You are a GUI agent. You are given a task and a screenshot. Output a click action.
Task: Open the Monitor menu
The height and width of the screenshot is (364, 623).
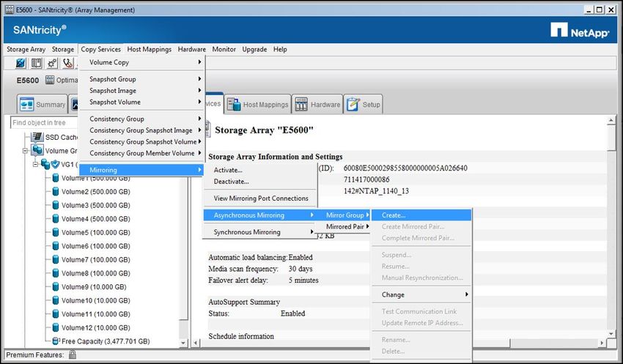[x=224, y=49]
